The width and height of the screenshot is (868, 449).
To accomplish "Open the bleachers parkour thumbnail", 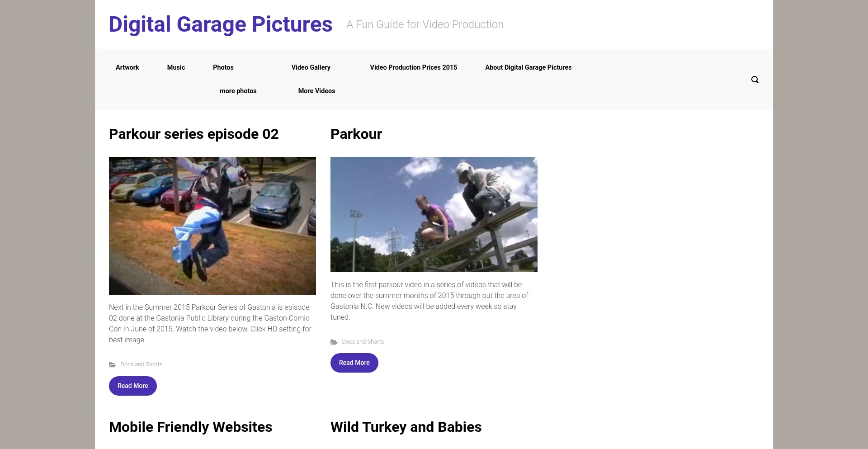I will 434,214.
